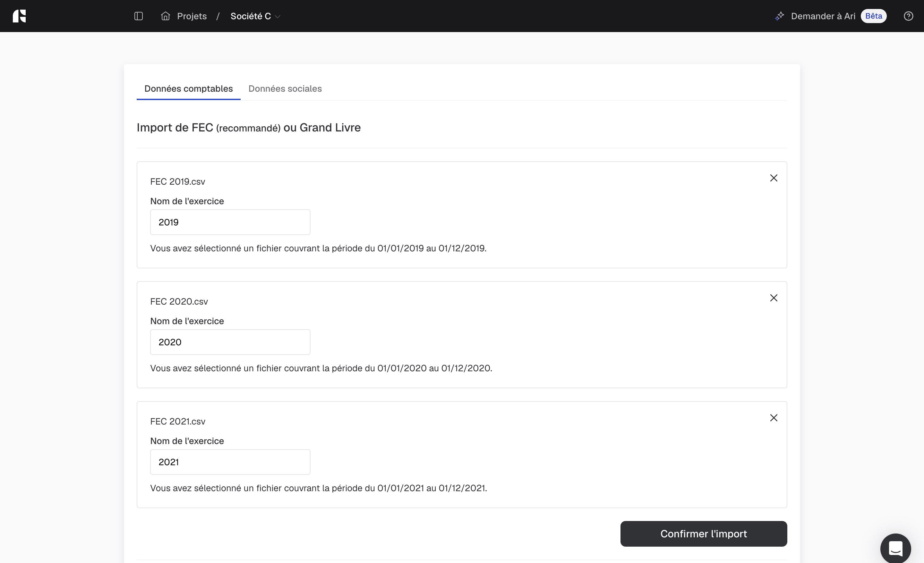Screen dimensions: 924x563
Task: Edit exercise name field containing 2019
Action: 230,222
